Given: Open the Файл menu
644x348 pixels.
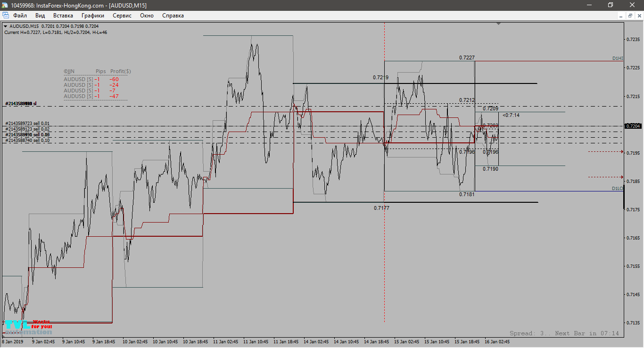Looking at the screenshot, I should [20, 16].
